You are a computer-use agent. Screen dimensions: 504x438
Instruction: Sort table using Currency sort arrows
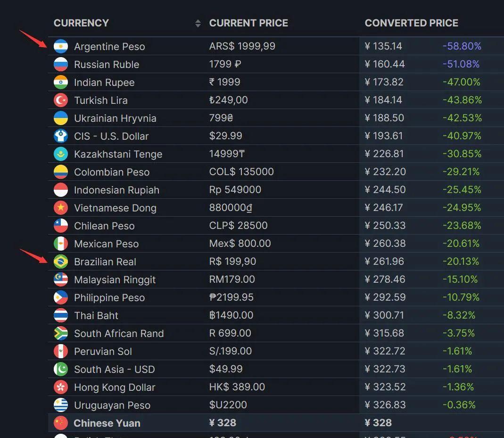(198, 23)
